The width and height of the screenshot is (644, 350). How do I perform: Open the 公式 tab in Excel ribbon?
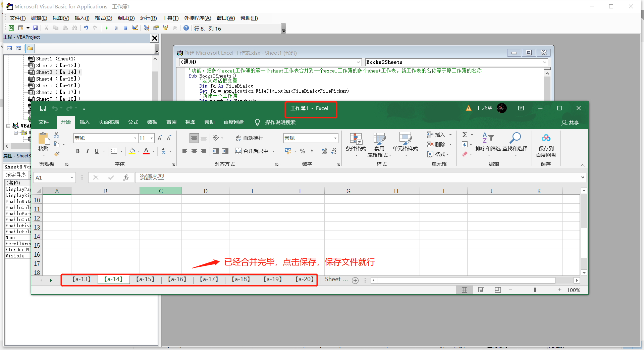pyautogui.click(x=133, y=122)
